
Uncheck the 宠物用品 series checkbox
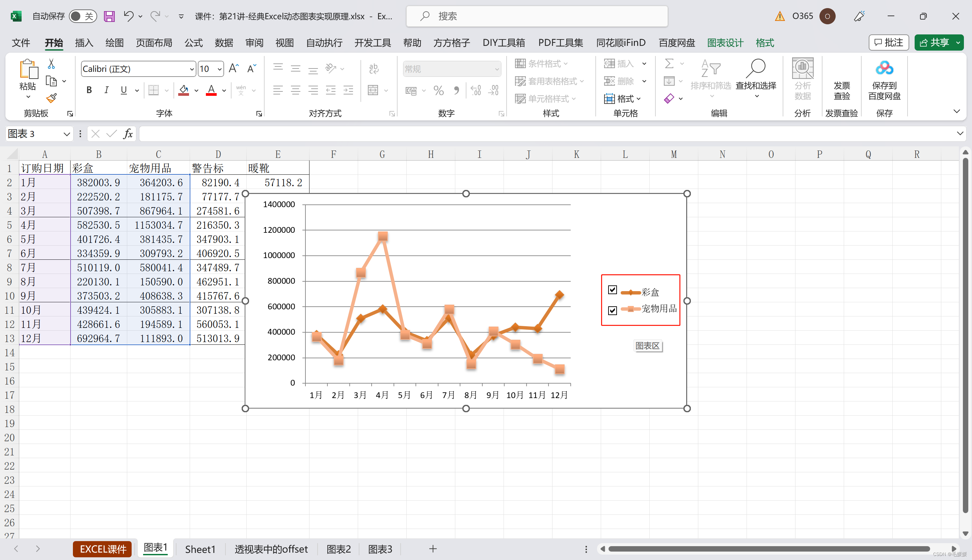[612, 310]
